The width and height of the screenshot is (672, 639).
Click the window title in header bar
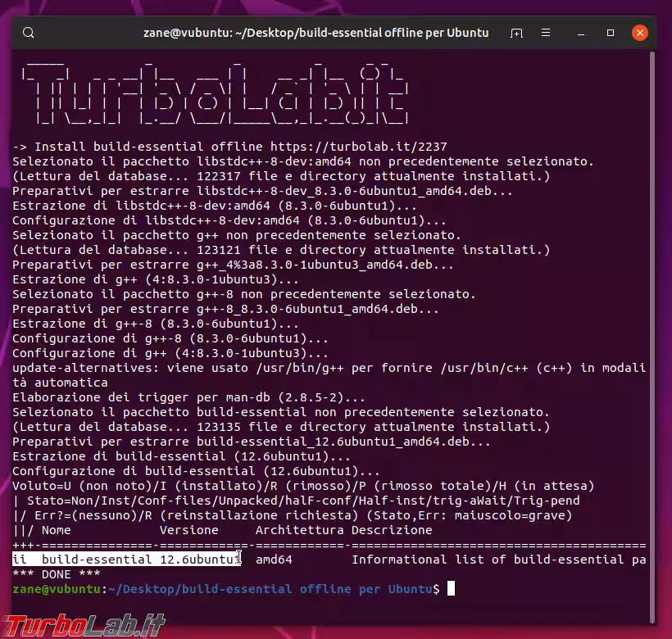[x=315, y=33]
